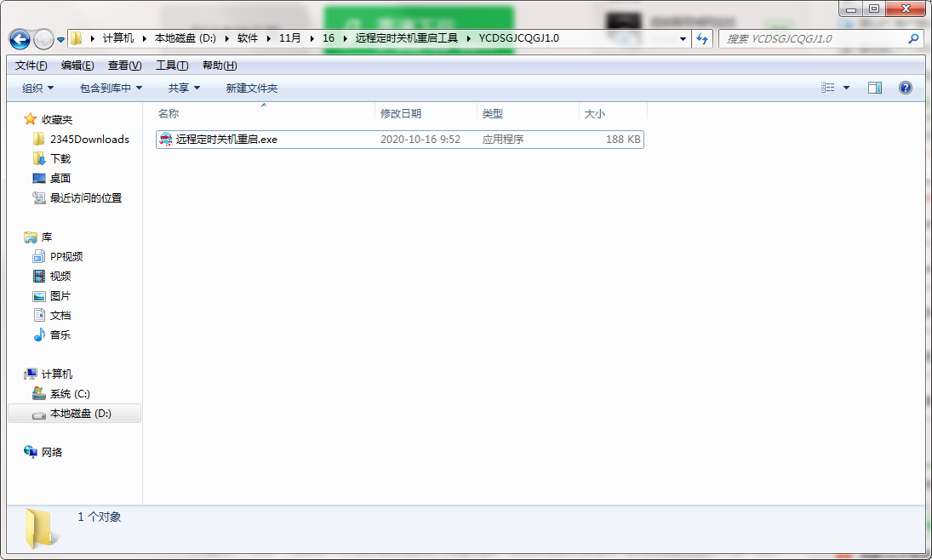932x560 pixels.
Task: Open 网络 in the sidebar
Action: [53, 452]
